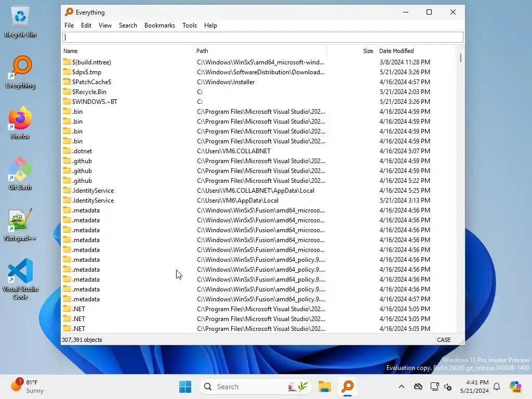Click the 307,391 objects status text
Viewport: 532px width, 399px height.
pos(82,340)
